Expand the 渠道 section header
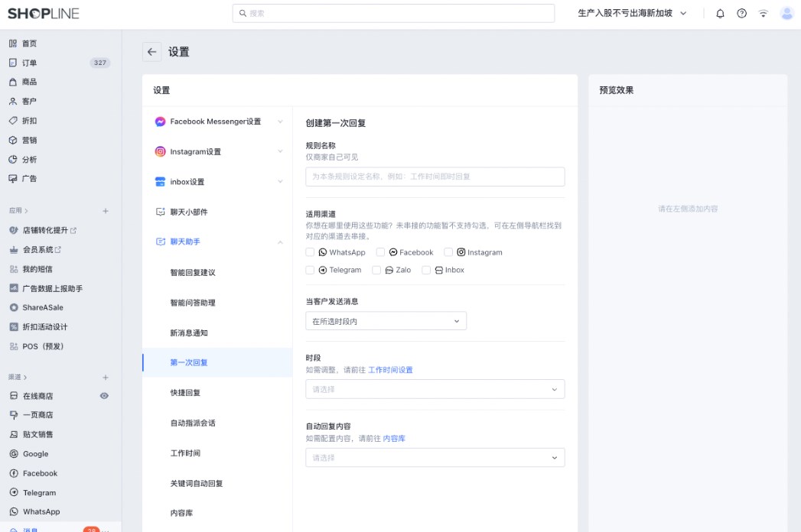The image size is (801, 532). click(18, 378)
